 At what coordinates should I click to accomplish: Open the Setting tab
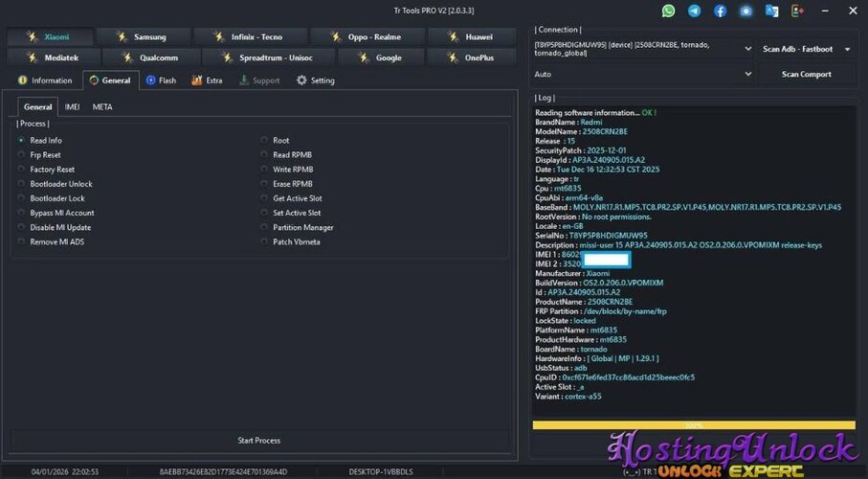point(316,80)
